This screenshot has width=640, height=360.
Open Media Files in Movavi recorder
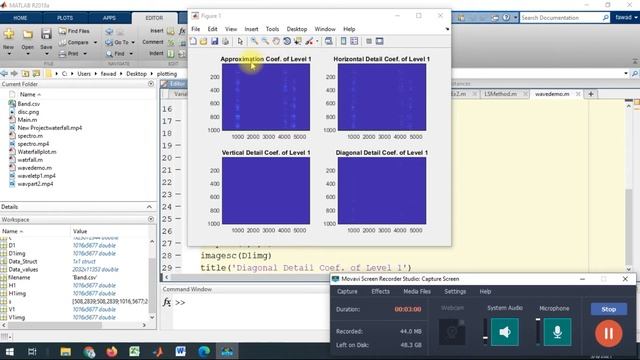pos(417,291)
